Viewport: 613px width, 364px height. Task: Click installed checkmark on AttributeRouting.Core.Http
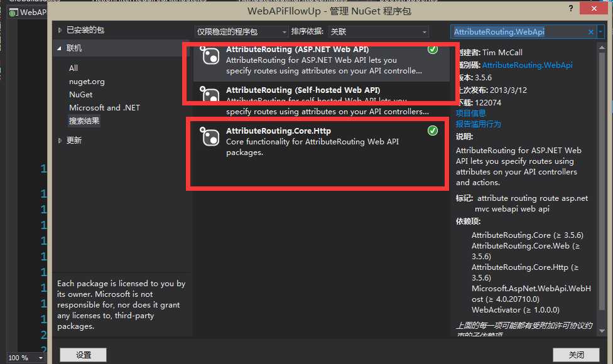pyautogui.click(x=432, y=131)
